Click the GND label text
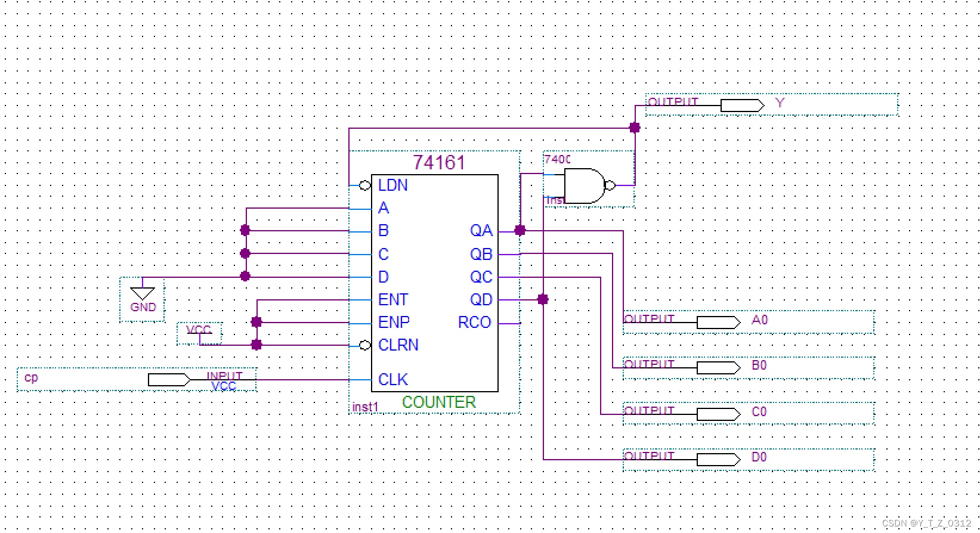 point(143,307)
